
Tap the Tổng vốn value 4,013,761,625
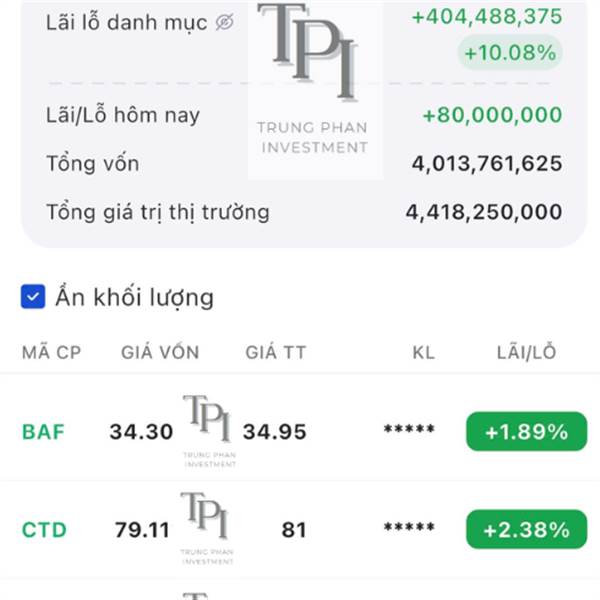(486, 163)
